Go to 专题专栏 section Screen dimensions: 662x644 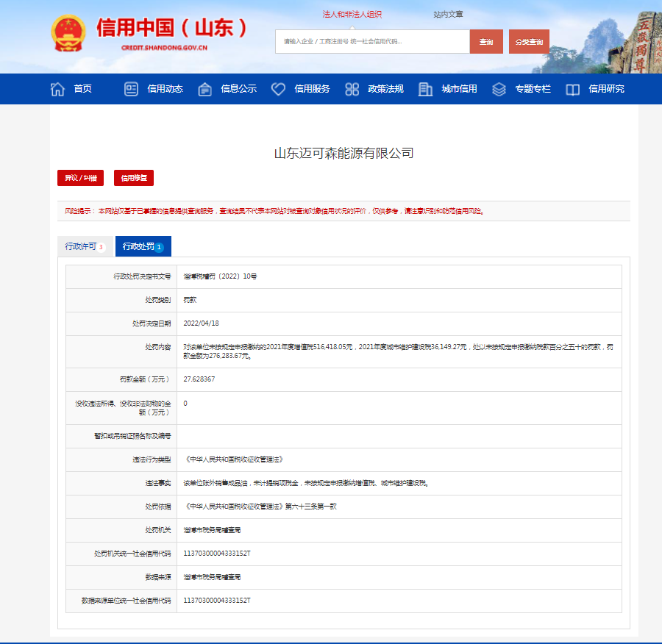533,89
